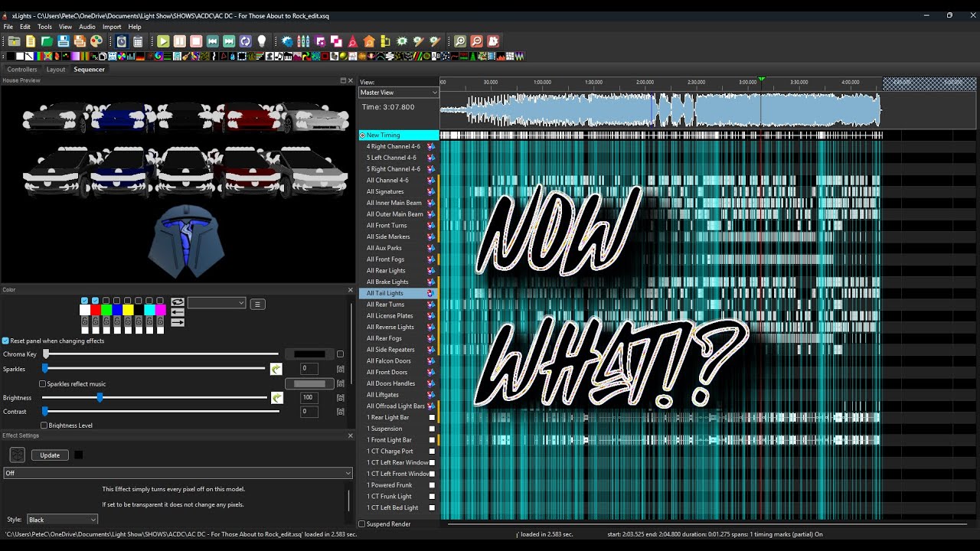
Task: Close the Effect Settings panel
Action: coord(351,435)
